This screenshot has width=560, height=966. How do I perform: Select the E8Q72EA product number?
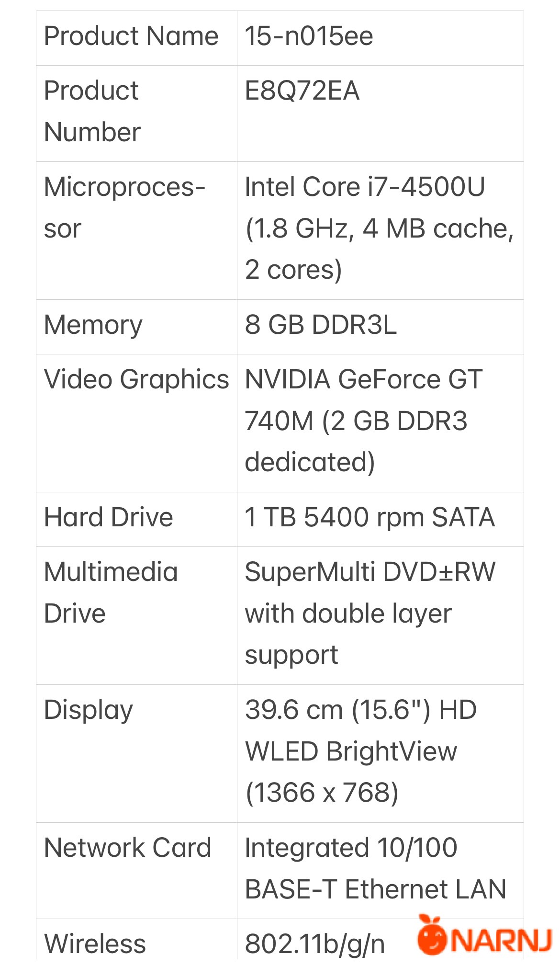point(302,91)
